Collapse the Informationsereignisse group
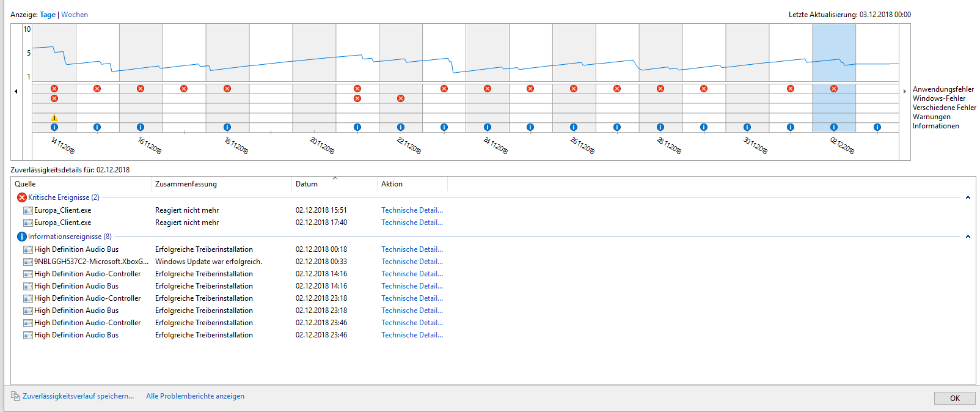Image resolution: width=980 pixels, height=412 pixels. point(968,237)
